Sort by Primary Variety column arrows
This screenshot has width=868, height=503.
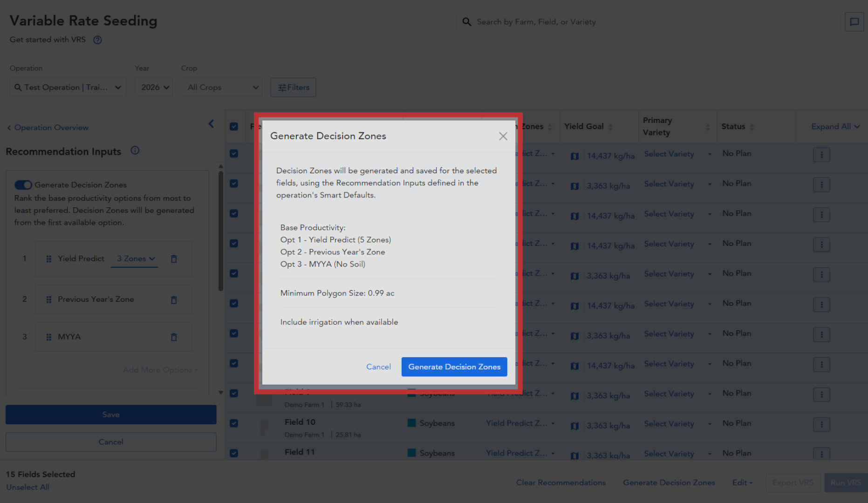(708, 127)
